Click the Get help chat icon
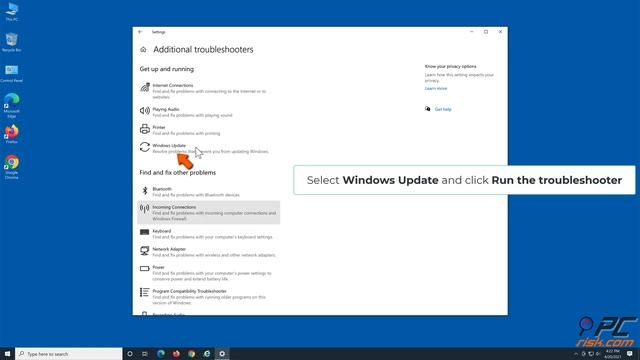Screen dimensions: 640x360 (x=427, y=109)
